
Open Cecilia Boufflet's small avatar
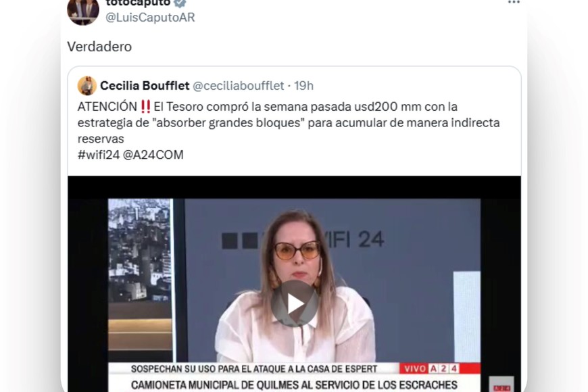[x=87, y=86]
